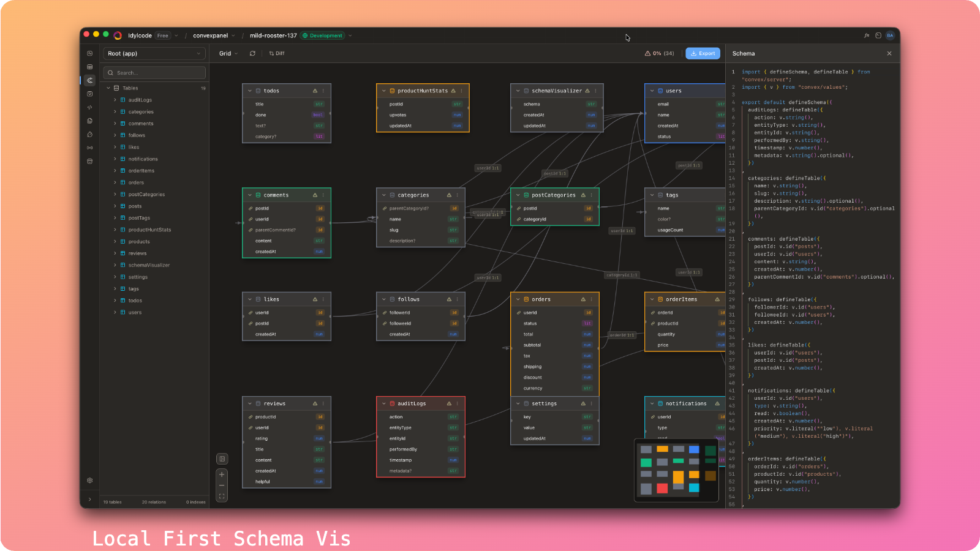Image resolution: width=980 pixels, height=551 pixels.
Task: Click '20 relations' in the status footer
Action: (x=154, y=502)
